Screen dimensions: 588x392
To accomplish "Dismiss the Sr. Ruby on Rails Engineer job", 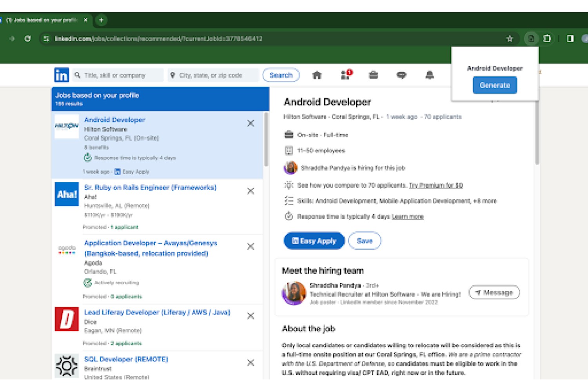I will click(250, 191).
